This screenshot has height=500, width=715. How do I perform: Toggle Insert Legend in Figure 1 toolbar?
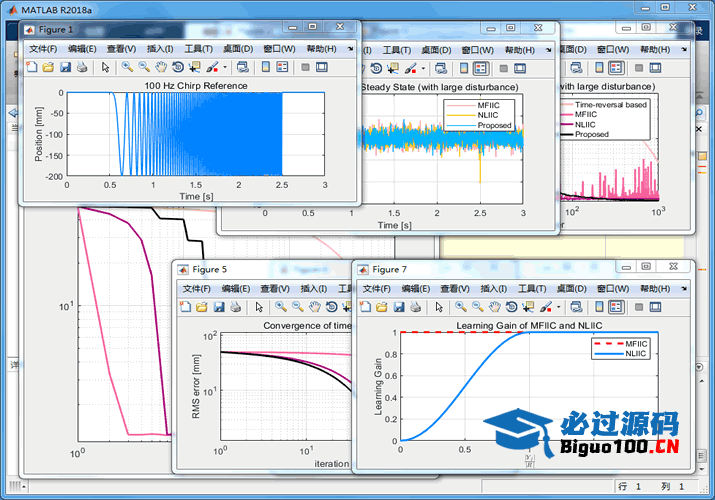pyautogui.click(x=283, y=67)
